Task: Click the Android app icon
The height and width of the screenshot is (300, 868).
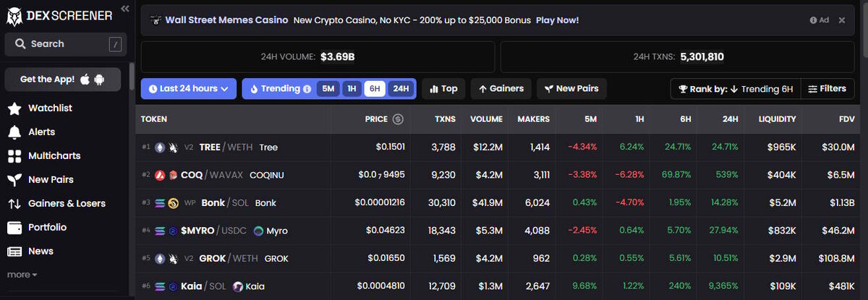Action: 98,79
